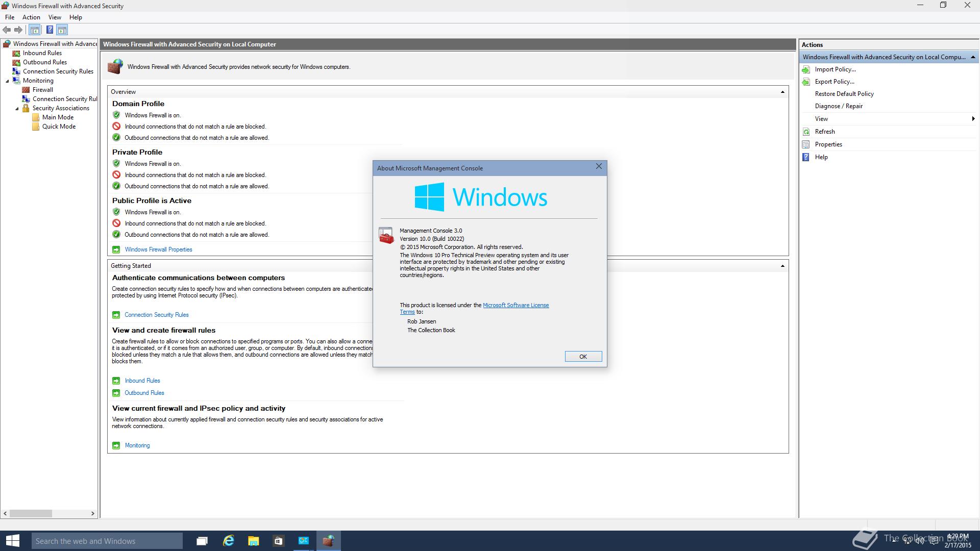Collapse the Getting Started section
This screenshot has height=551, width=980.
coord(782,266)
